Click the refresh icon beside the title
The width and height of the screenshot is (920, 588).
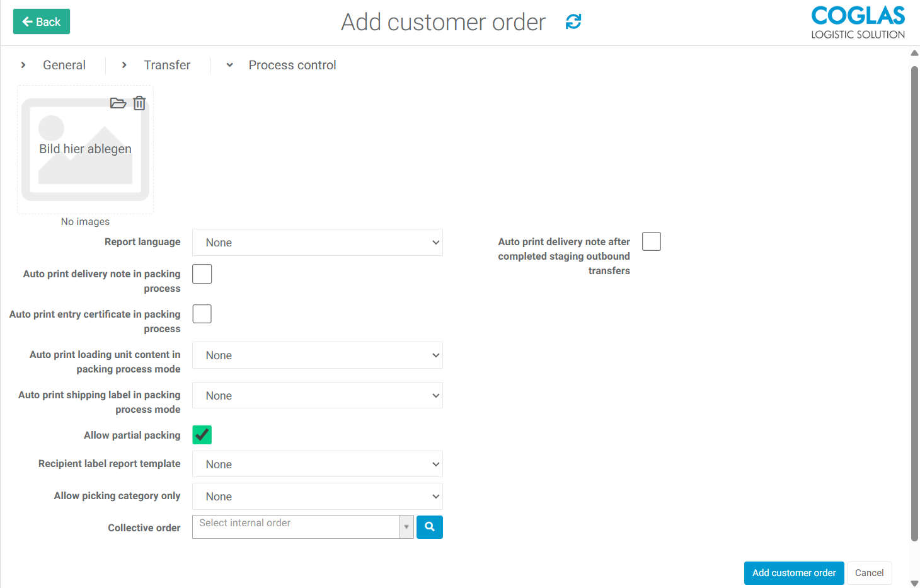[573, 22]
